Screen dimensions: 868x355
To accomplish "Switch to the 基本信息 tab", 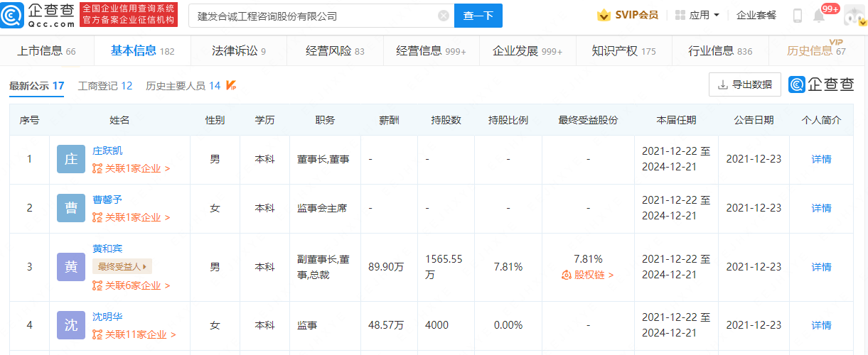I will click(x=142, y=51).
